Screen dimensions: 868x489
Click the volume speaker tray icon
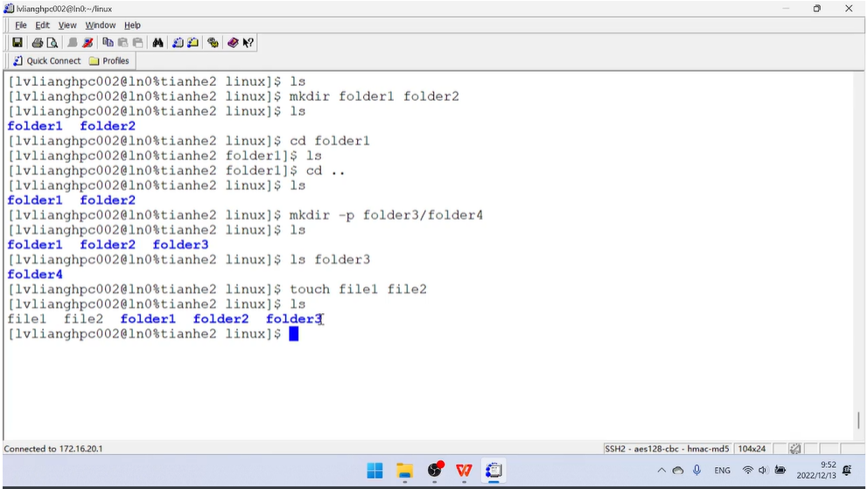click(x=763, y=471)
